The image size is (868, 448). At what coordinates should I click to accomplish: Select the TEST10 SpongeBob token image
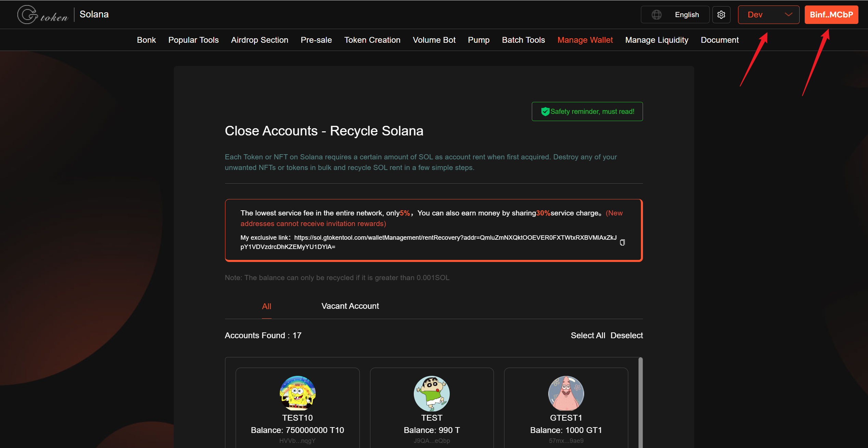[298, 393]
